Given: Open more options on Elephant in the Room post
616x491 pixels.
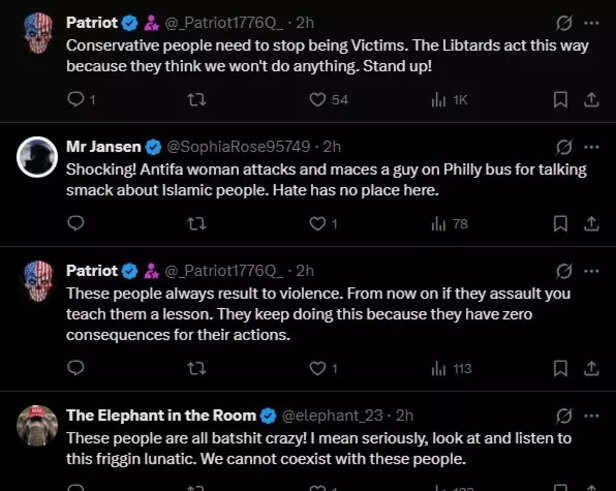Looking at the screenshot, I should coord(590,415).
